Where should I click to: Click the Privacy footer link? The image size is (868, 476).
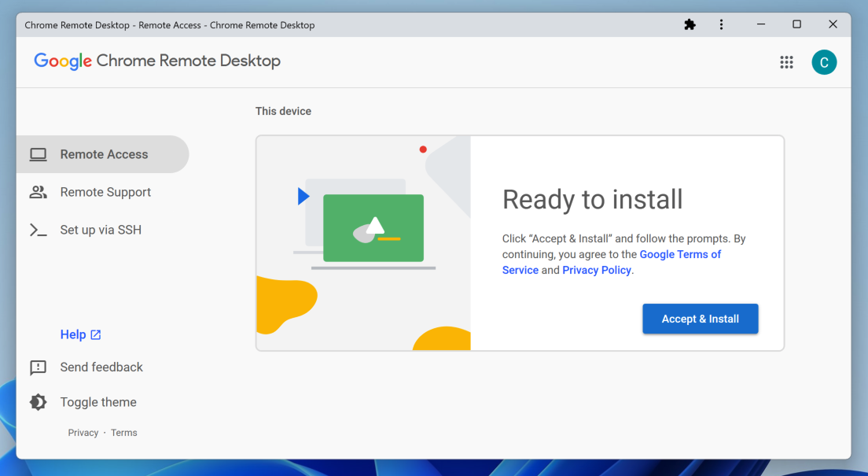point(83,433)
